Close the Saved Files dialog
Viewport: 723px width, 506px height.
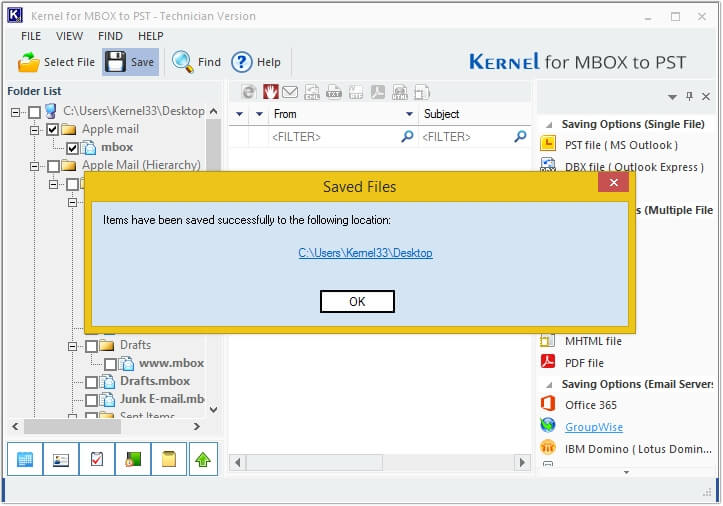pos(614,183)
